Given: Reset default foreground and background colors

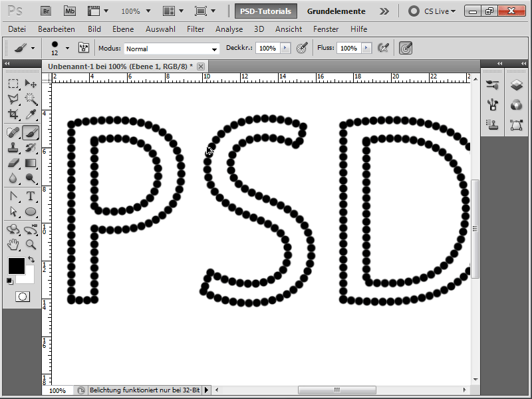Looking at the screenshot, I should 10,281.
